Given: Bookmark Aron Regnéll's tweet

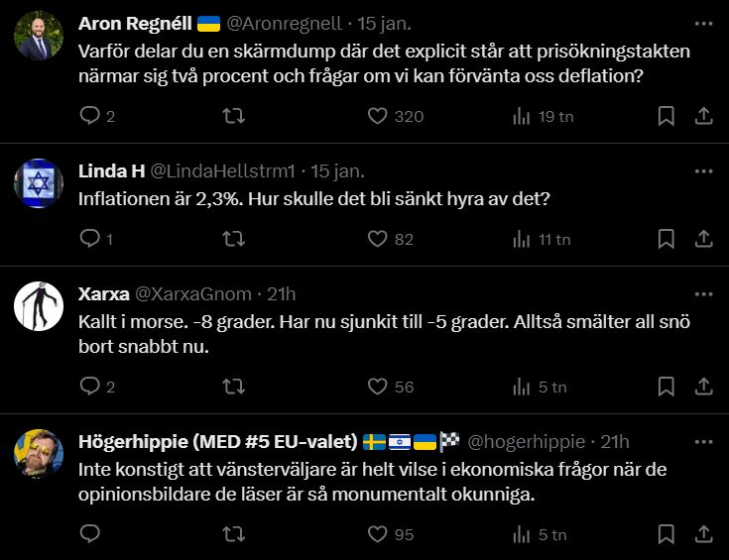Looking at the screenshot, I should 666,116.
